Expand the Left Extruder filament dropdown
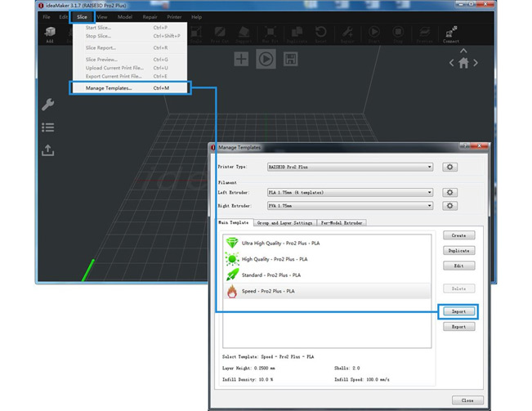The image size is (532, 411). pyautogui.click(x=350, y=192)
